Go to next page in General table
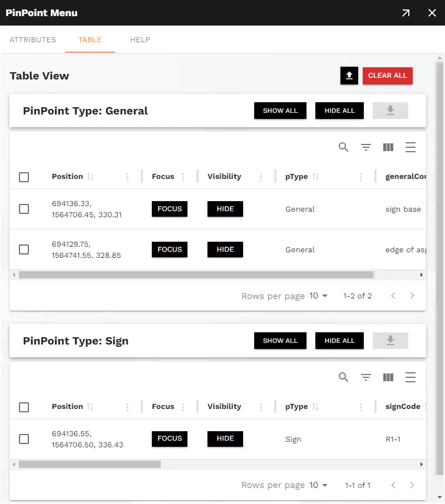Screen dimensions: 445x504 [412, 296]
